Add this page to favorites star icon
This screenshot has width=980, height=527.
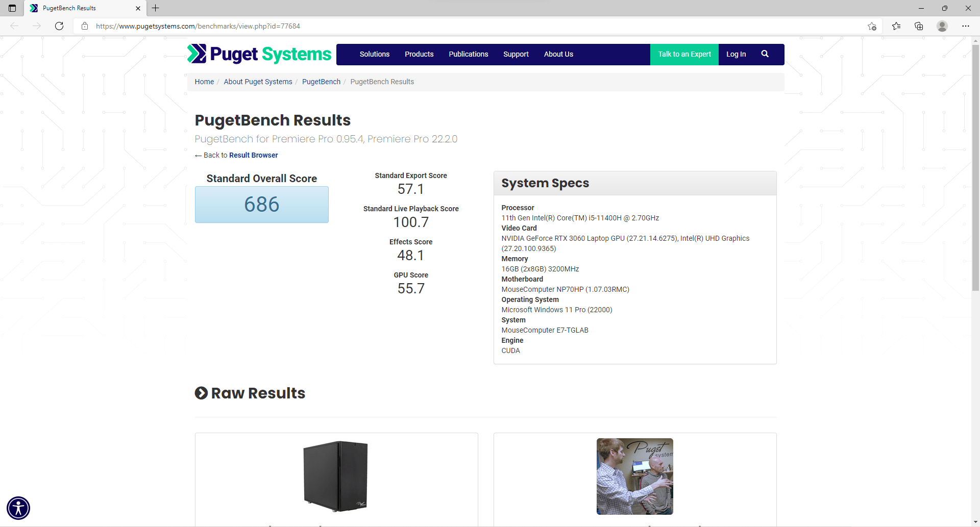click(x=872, y=26)
